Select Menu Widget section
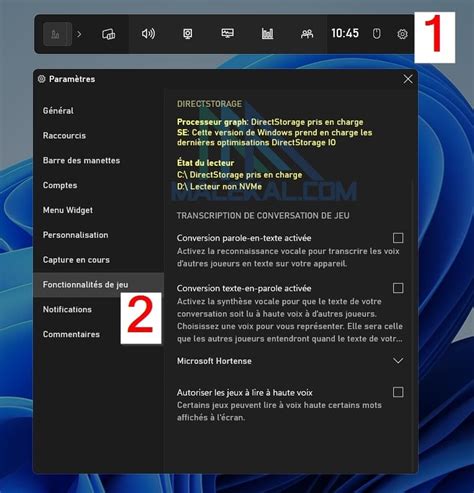 (x=98, y=210)
